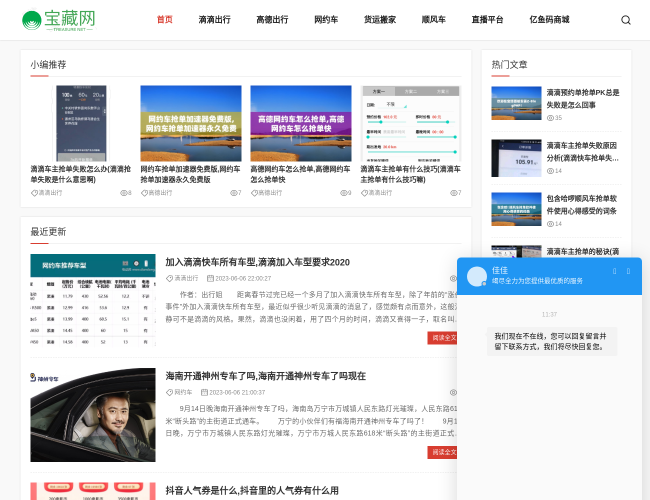Open thumbnail of 滴滴车主抢单有什么技巧

point(410,123)
